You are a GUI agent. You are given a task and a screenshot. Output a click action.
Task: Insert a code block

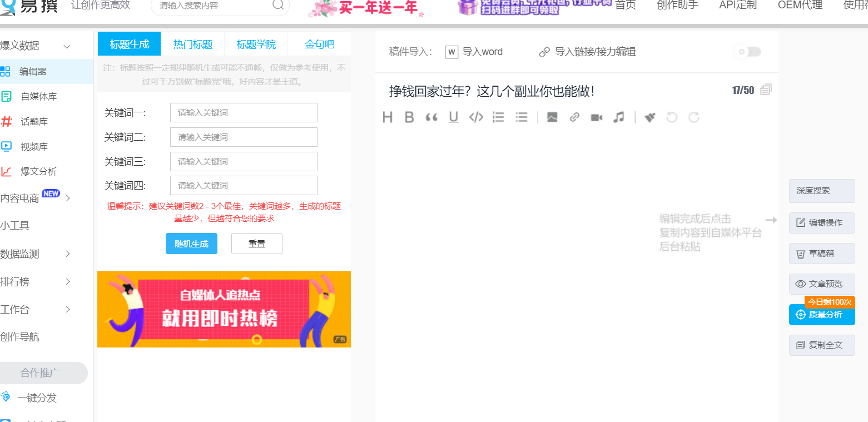[x=476, y=117]
